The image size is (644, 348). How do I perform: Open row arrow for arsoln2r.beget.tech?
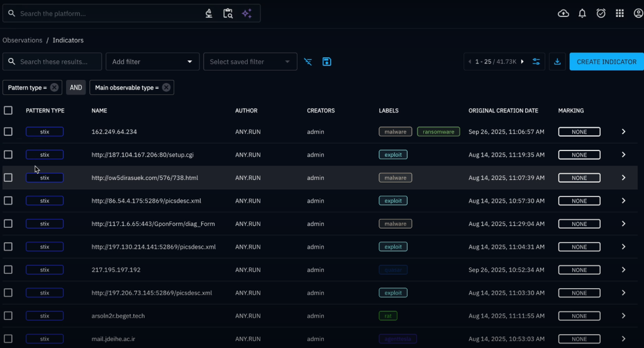click(x=623, y=316)
